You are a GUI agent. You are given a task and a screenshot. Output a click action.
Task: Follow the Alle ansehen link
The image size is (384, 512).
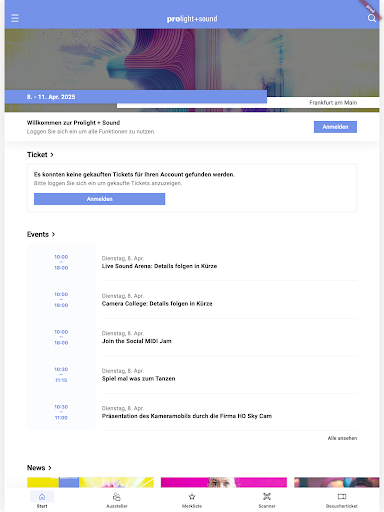[x=342, y=438]
